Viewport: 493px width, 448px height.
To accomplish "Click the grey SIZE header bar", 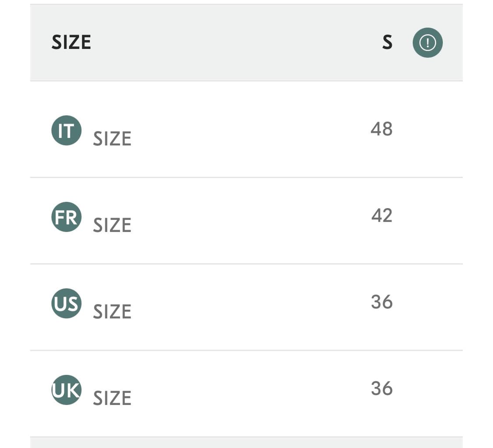I will [x=246, y=42].
